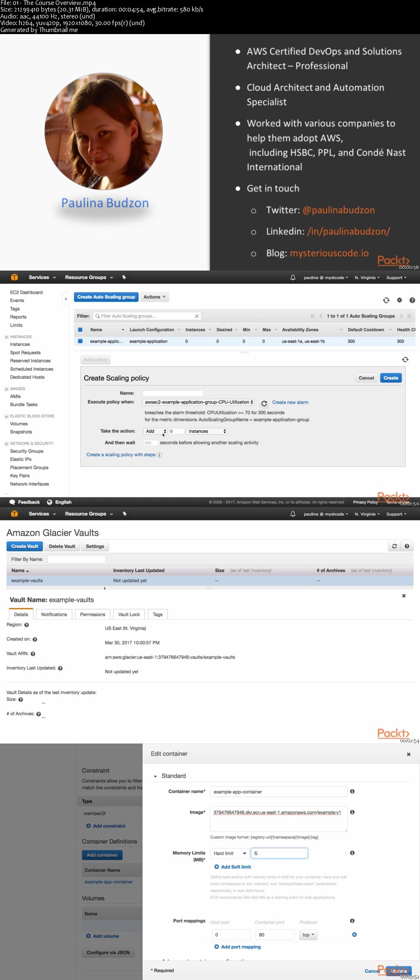This screenshot has width=420, height=980.
Task: Click Create in the scaling policy form
Action: (x=391, y=378)
